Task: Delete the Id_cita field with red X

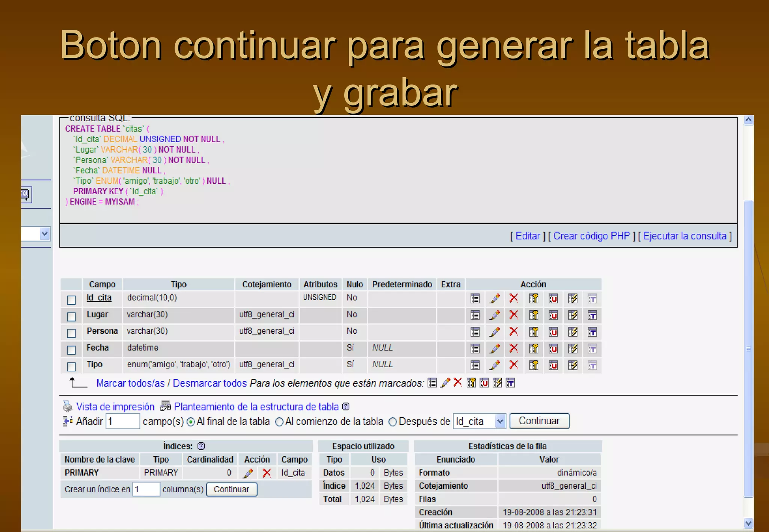Action: [514, 298]
